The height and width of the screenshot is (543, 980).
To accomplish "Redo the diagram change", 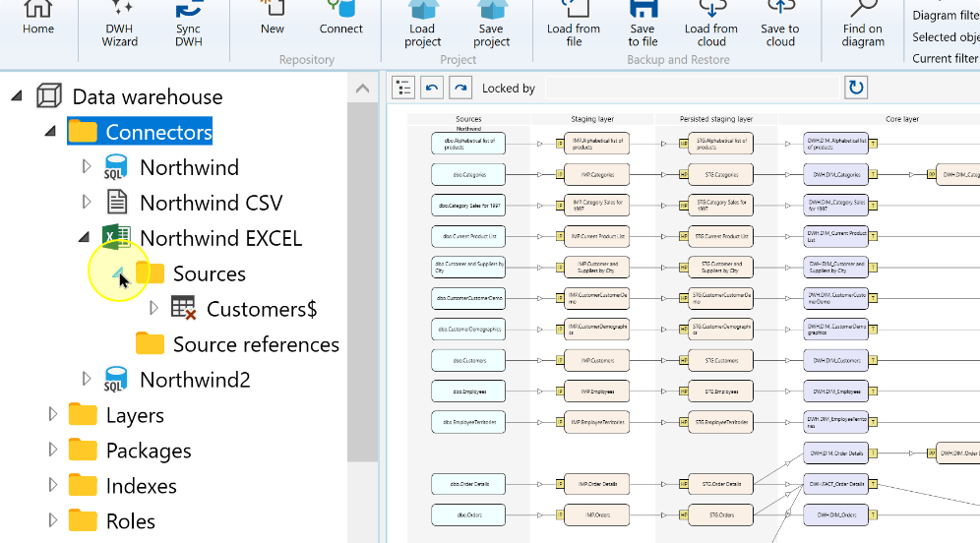I will point(460,89).
